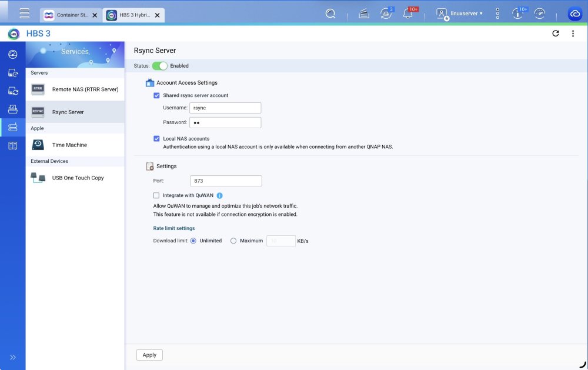Image resolution: width=588 pixels, height=370 pixels.
Task: Click the External Devices category label
Action: pos(49,161)
